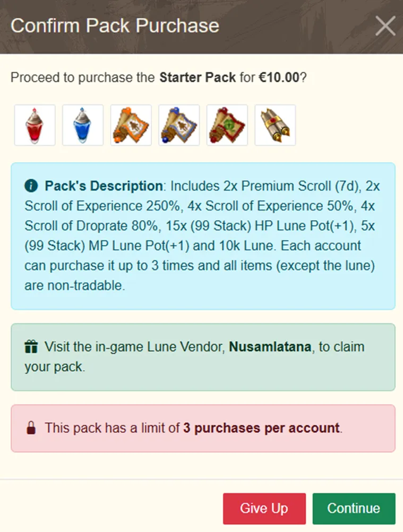Continue with the Starter Pack purchase
403x532 pixels.
(x=354, y=508)
